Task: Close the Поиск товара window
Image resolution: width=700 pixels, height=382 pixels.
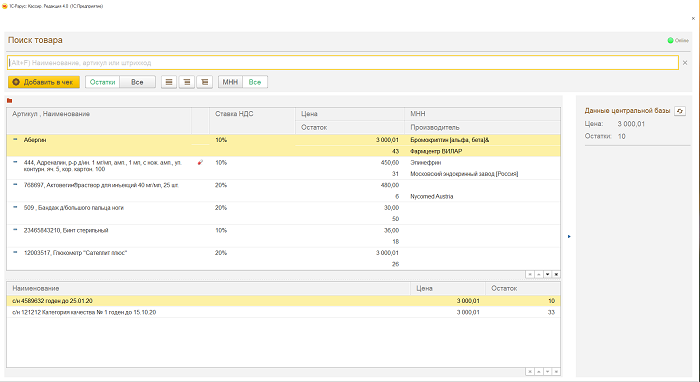Action: tap(693, 19)
